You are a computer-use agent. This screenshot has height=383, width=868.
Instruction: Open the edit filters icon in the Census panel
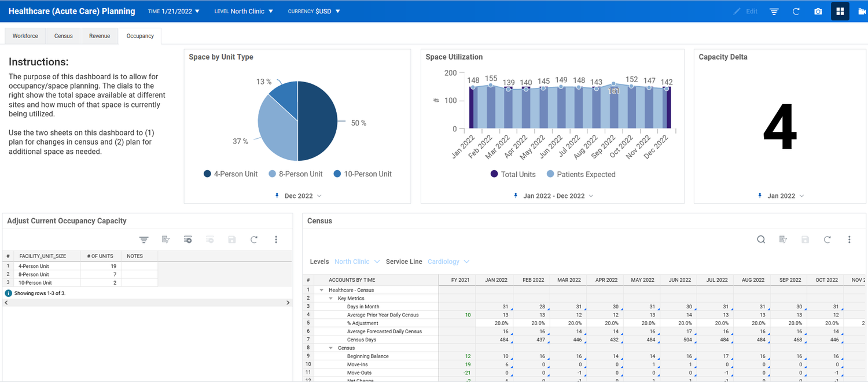point(782,239)
